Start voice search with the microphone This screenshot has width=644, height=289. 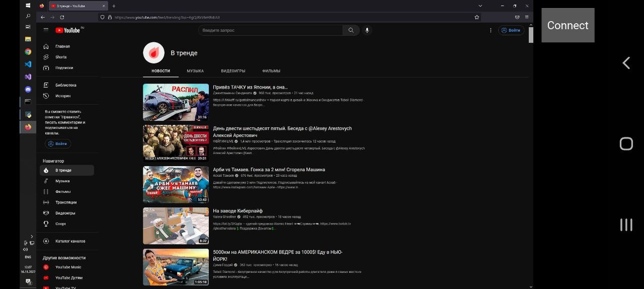pyautogui.click(x=367, y=30)
